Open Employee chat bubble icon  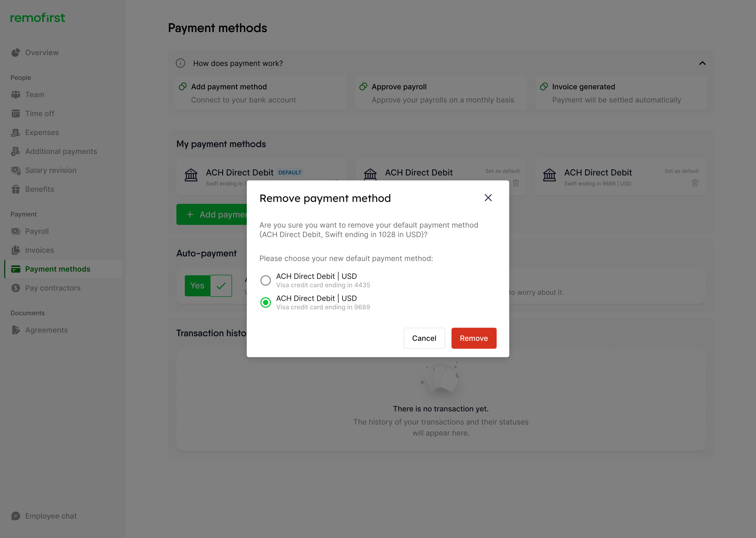coord(15,516)
